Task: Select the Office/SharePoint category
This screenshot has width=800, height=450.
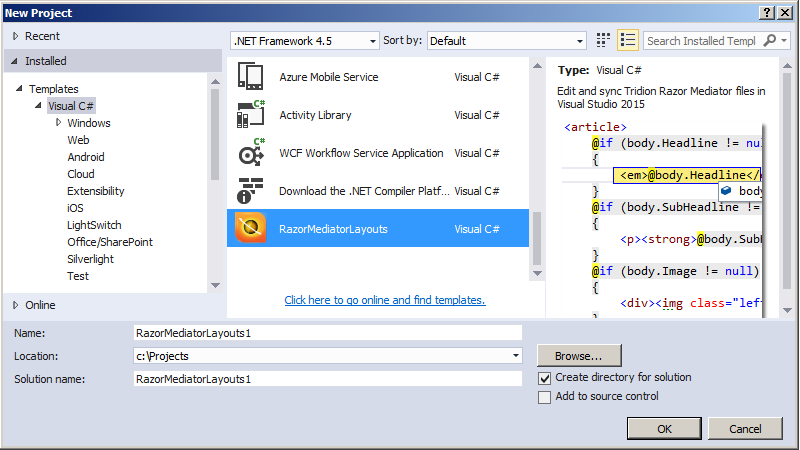Action: (x=110, y=242)
